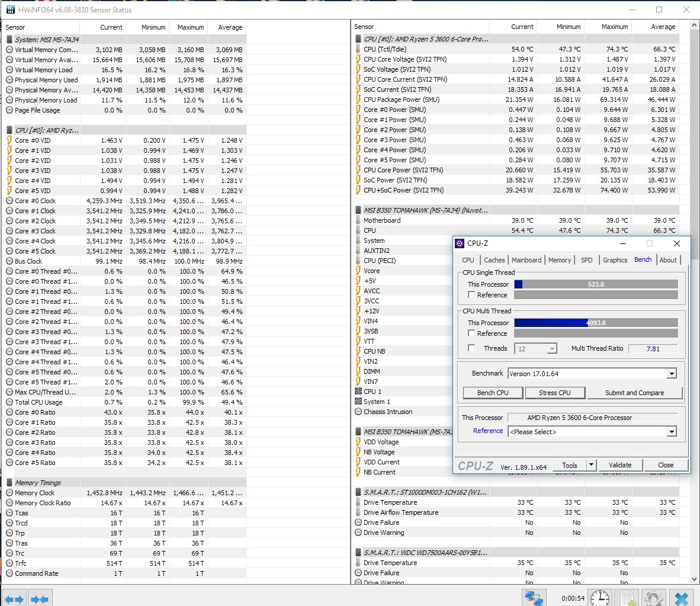Screen dimensions: 700x606
Task: Click the fan icon next to CPU 1
Action: (358, 391)
